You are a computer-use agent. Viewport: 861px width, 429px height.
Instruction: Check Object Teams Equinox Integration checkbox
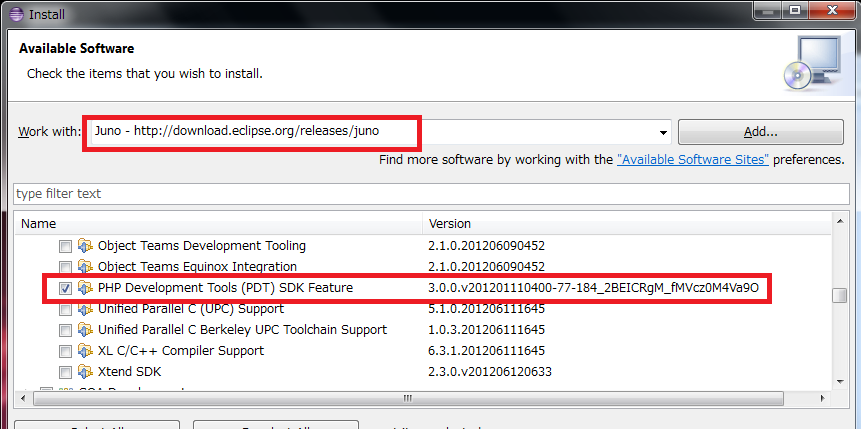click(x=65, y=267)
